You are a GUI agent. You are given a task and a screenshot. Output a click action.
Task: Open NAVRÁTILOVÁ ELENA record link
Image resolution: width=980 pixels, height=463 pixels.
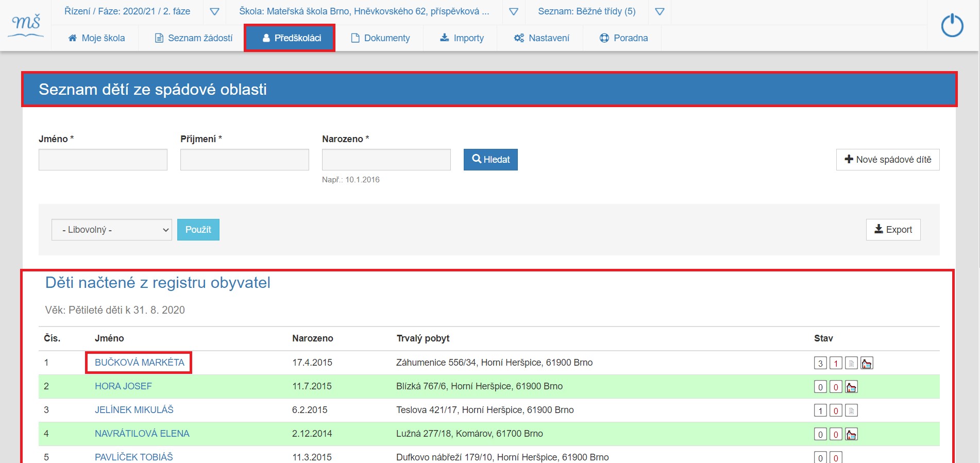(142, 434)
